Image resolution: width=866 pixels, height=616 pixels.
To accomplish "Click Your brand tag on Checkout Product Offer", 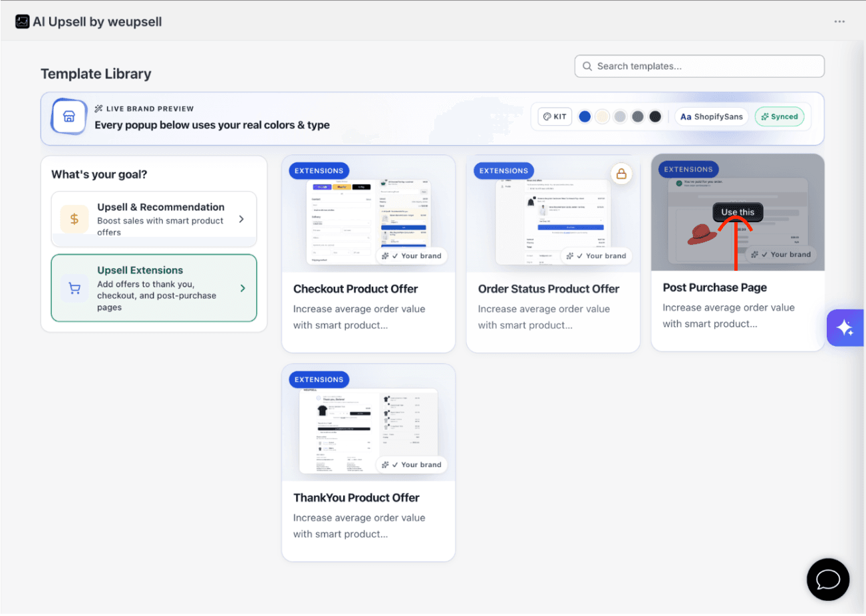I will tap(412, 255).
